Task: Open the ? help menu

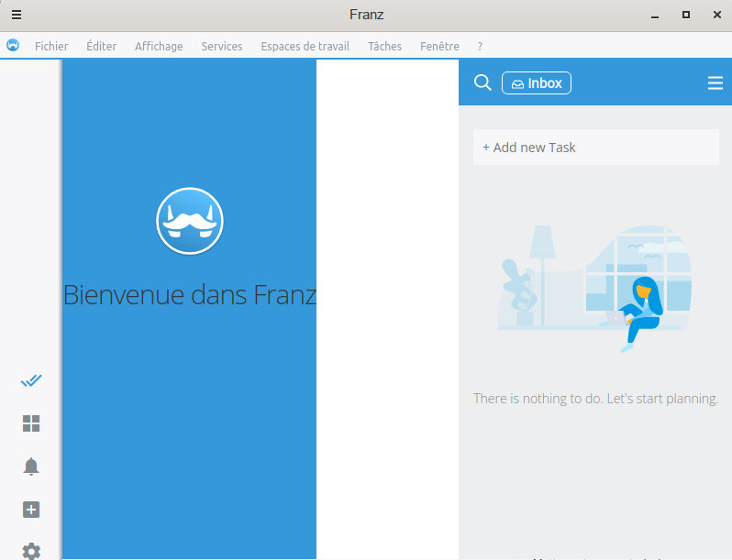Action: pos(480,46)
